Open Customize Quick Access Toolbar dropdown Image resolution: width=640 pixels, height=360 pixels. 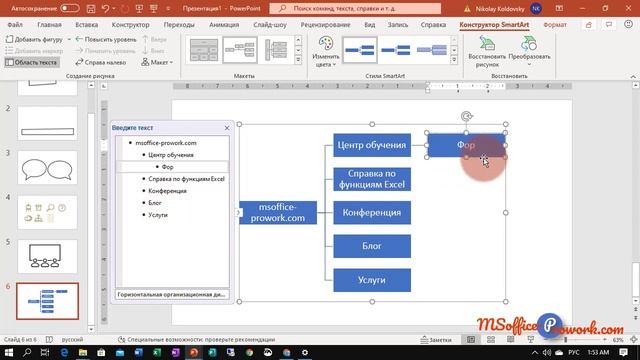[168, 8]
